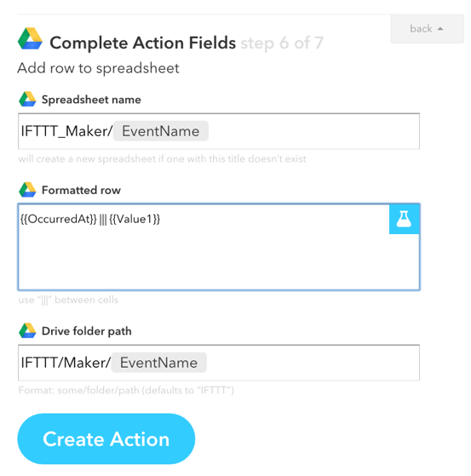Click the small arrow on the back button

(x=440, y=29)
